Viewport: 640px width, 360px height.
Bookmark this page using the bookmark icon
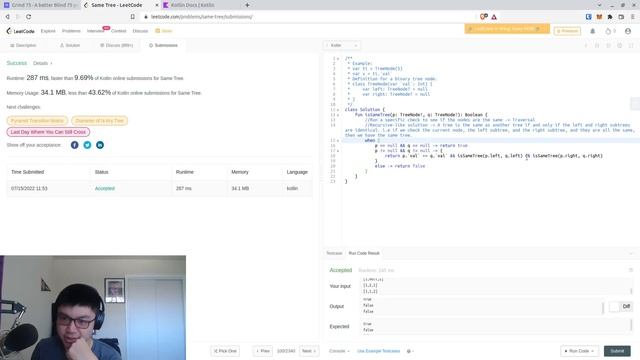coord(133,17)
